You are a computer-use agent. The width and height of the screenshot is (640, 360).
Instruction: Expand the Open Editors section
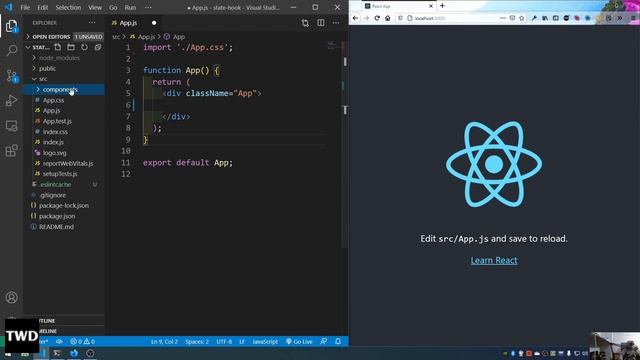coord(64,37)
